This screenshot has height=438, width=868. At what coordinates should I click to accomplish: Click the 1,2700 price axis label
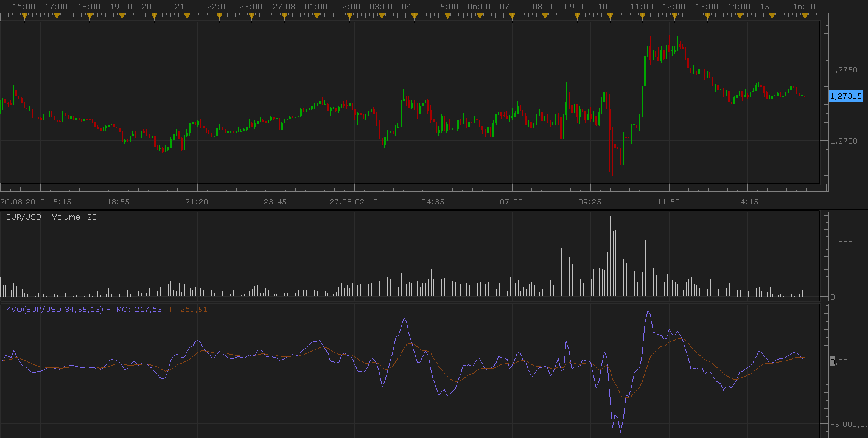[844, 141]
